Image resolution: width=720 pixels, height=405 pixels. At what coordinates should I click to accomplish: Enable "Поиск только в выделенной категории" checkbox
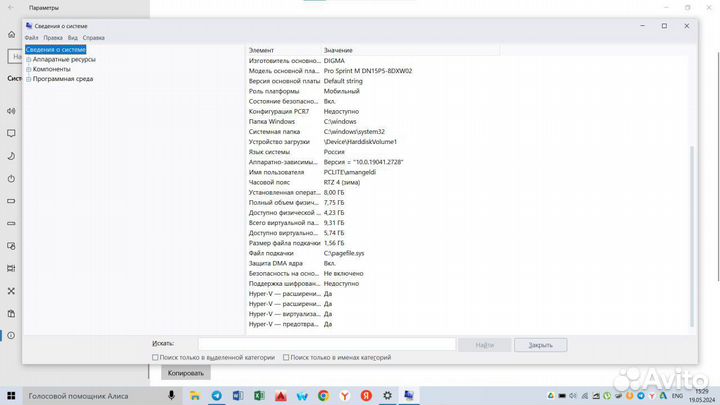(x=155, y=357)
